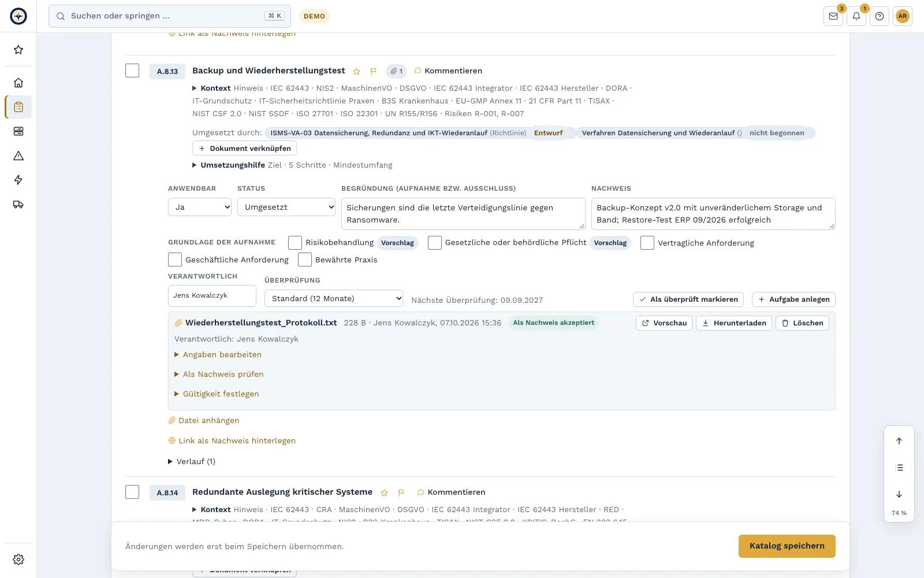Open the mail inbox icon

(833, 16)
